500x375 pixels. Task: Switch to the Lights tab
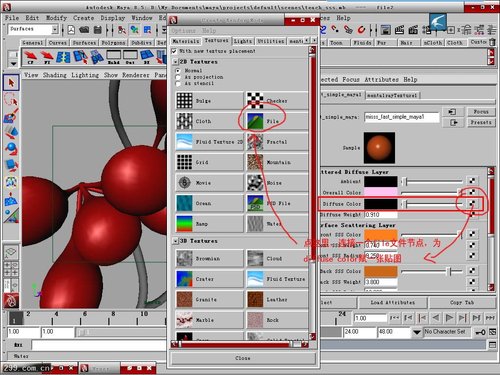pos(242,41)
